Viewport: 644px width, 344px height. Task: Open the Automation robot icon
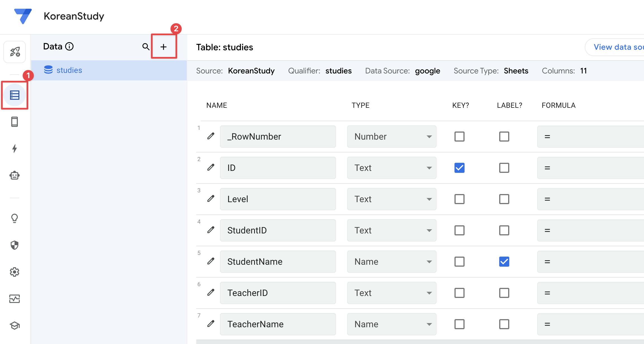click(15, 175)
